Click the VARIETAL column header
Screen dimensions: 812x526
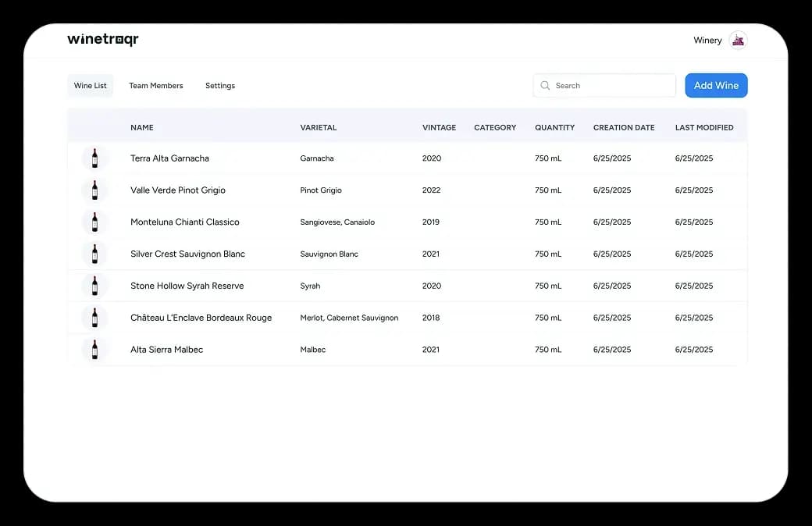[x=317, y=127]
